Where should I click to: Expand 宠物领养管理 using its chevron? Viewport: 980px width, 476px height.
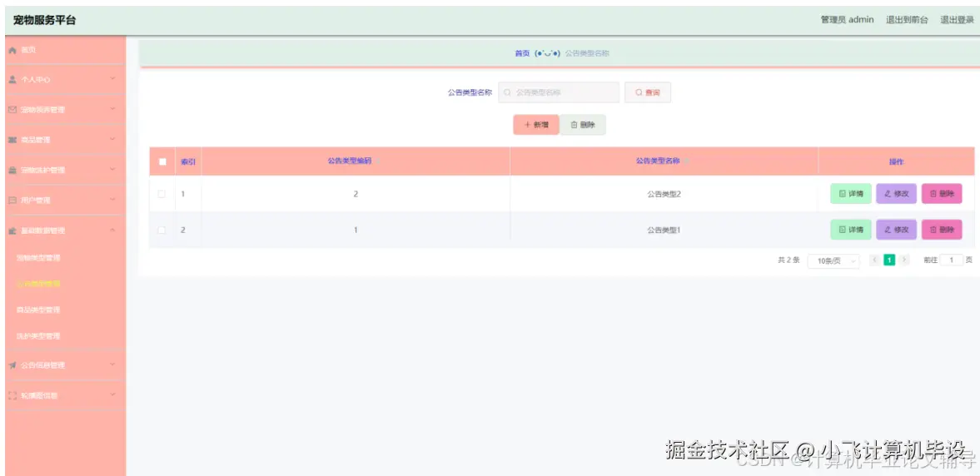(x=112, y=109)
